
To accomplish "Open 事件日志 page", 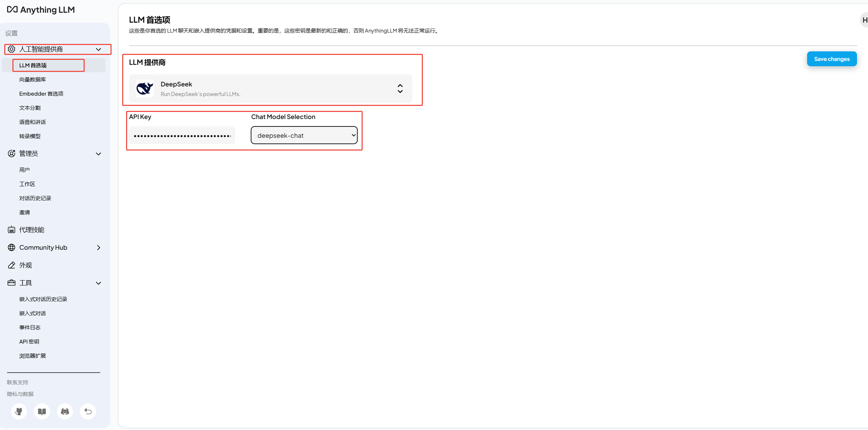I will tap(30, 327).
